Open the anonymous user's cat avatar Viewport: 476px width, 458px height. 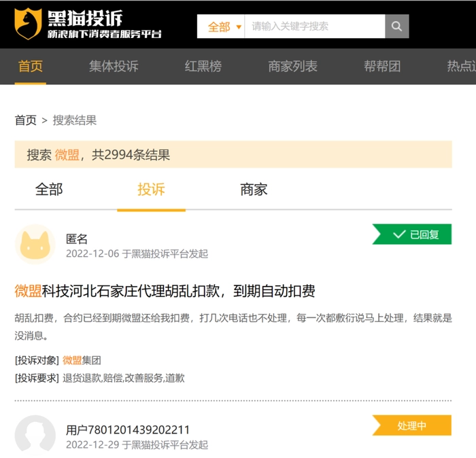pos(35,244)
